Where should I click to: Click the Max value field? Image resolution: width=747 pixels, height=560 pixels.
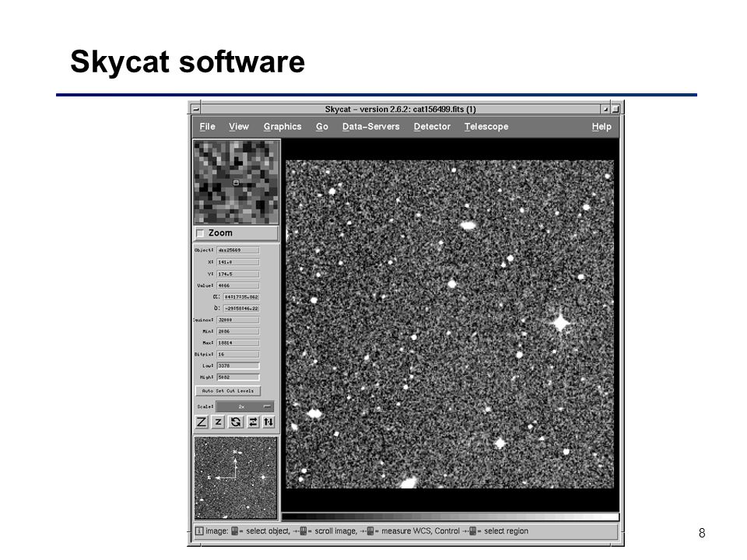pyautogui.click(x=238, y=343)
